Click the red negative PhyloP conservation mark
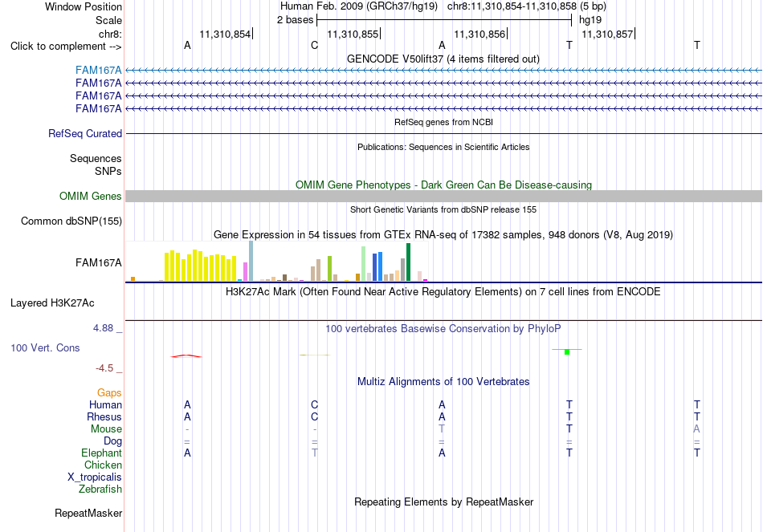 (186, 356)
